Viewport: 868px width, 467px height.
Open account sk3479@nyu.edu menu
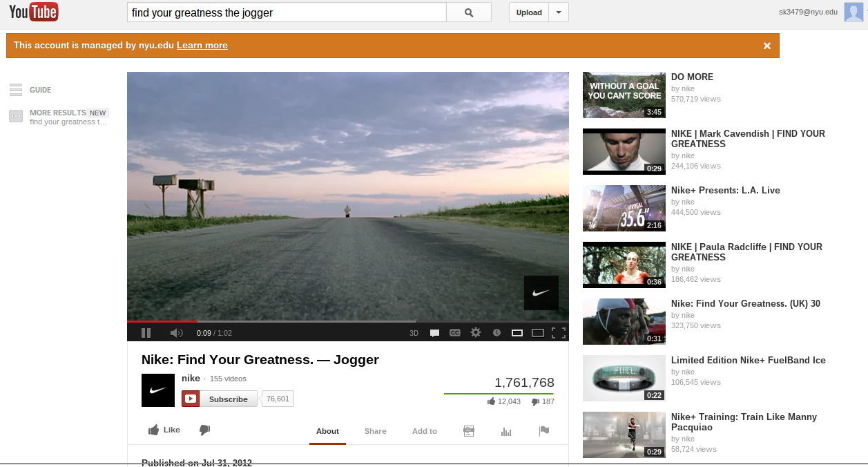(x=808, y=12)
